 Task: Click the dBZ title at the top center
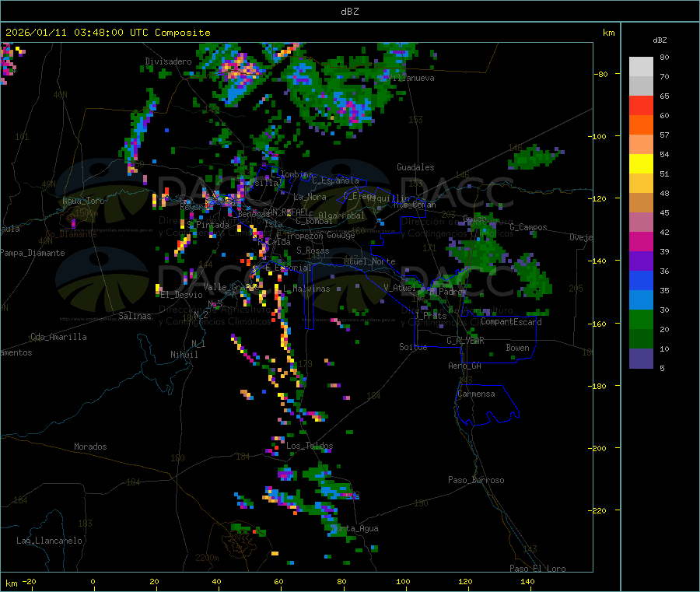pos(349,11)
